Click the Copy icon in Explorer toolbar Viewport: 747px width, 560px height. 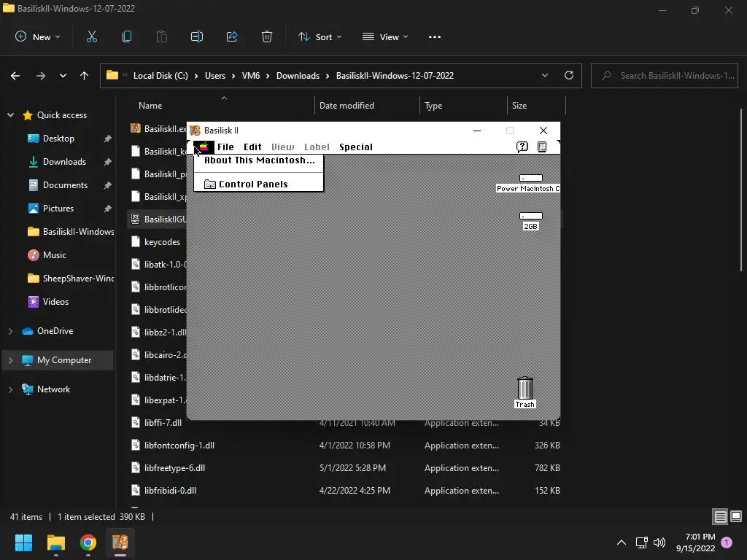point(127,36)
